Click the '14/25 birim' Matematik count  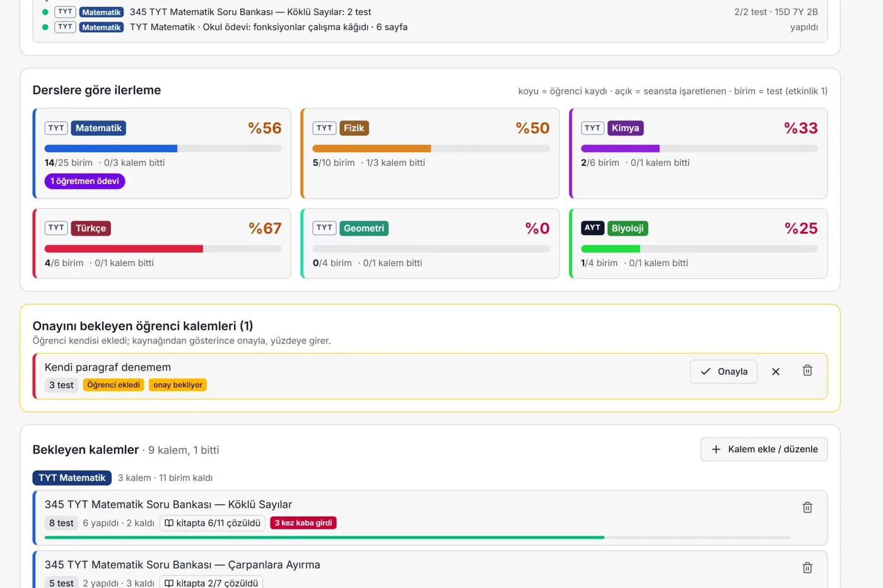pyautogui.click(x=69, y=163)
